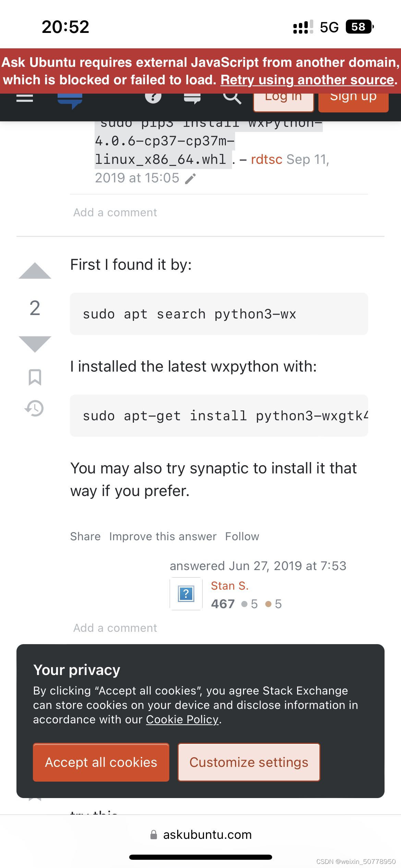Open the inbox messages icon

(x=192, y=98)
